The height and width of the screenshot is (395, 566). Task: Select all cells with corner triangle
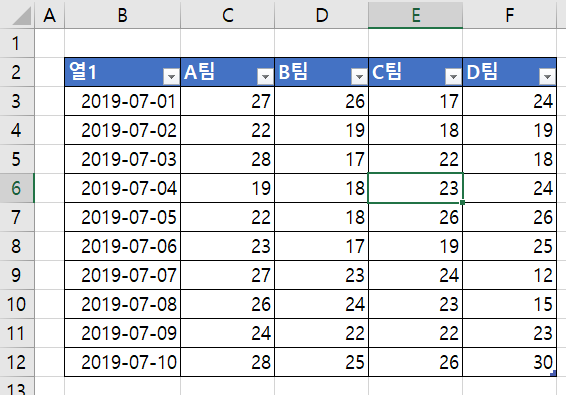coord(21,16)
